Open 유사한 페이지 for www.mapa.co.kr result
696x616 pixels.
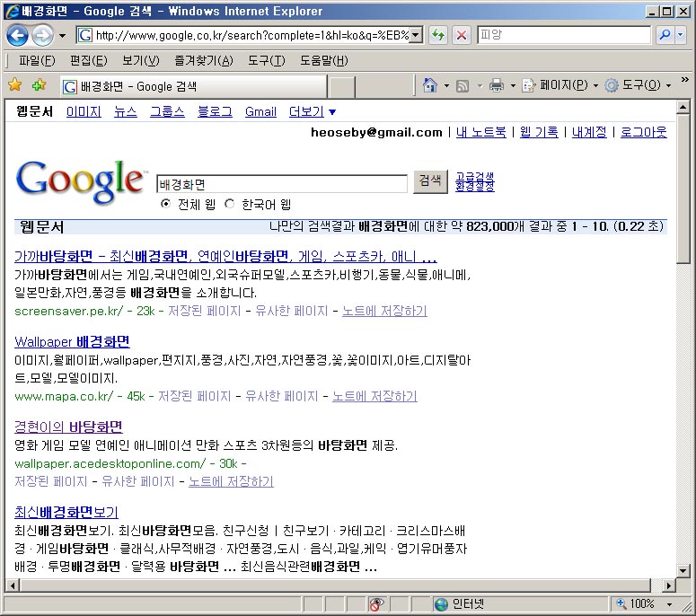(282, 396)
